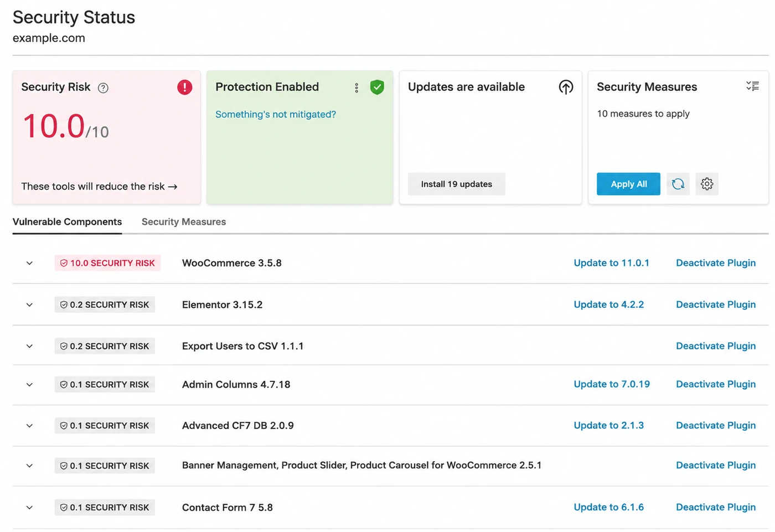Deactivate the Export Users to CSV plugin
Viewport: 775px width, 532px height.
click(716, 346)
